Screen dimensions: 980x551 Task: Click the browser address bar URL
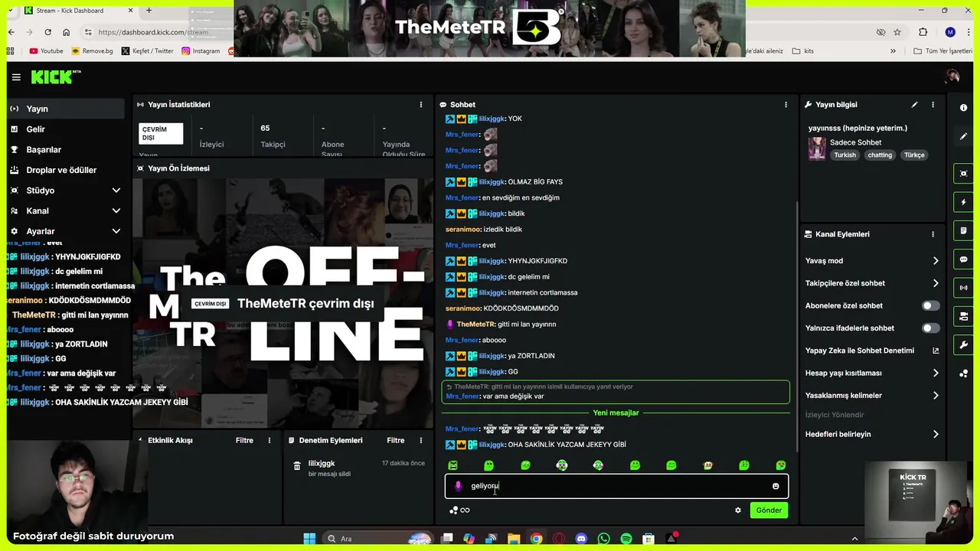point(153,32)
